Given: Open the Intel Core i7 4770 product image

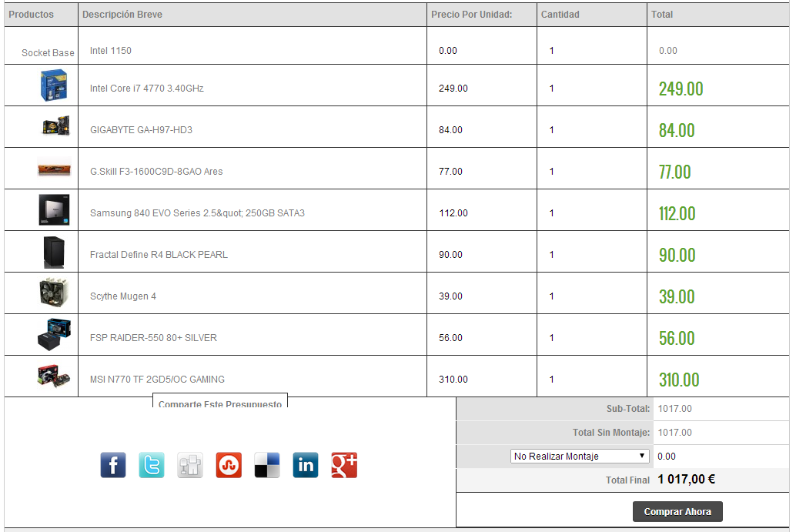Looking at the screenshot, I should (54, 85).
